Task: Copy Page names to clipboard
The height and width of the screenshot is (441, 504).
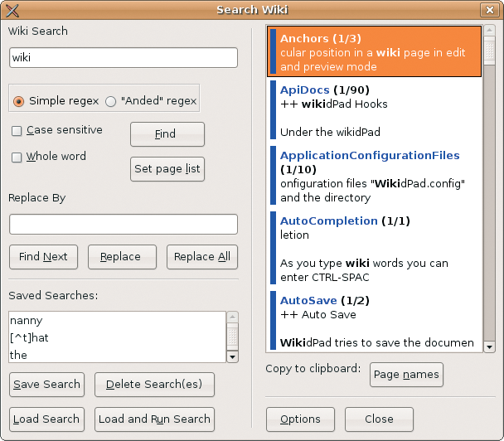Action: [x=406, y=375]
